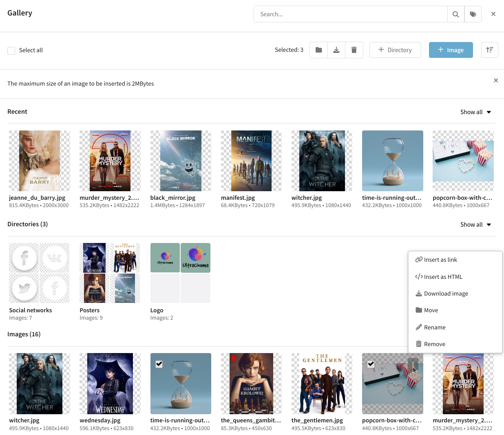Click the 'Gallery' dialog title
504x435 pixels.
pyautogui.click(x=20, y=13)
